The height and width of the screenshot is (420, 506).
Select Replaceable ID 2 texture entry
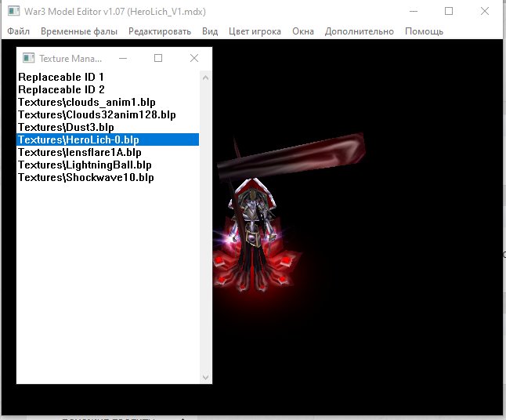[x=108, y=89]
